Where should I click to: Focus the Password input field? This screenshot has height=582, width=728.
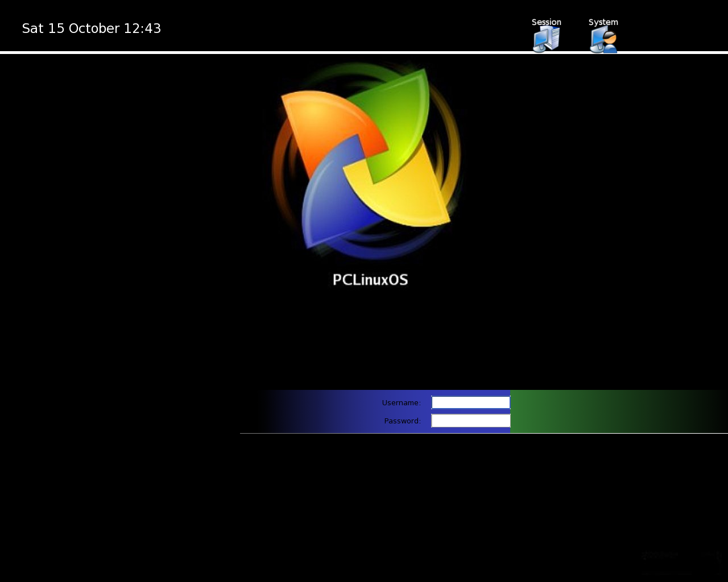coord(471,421)
